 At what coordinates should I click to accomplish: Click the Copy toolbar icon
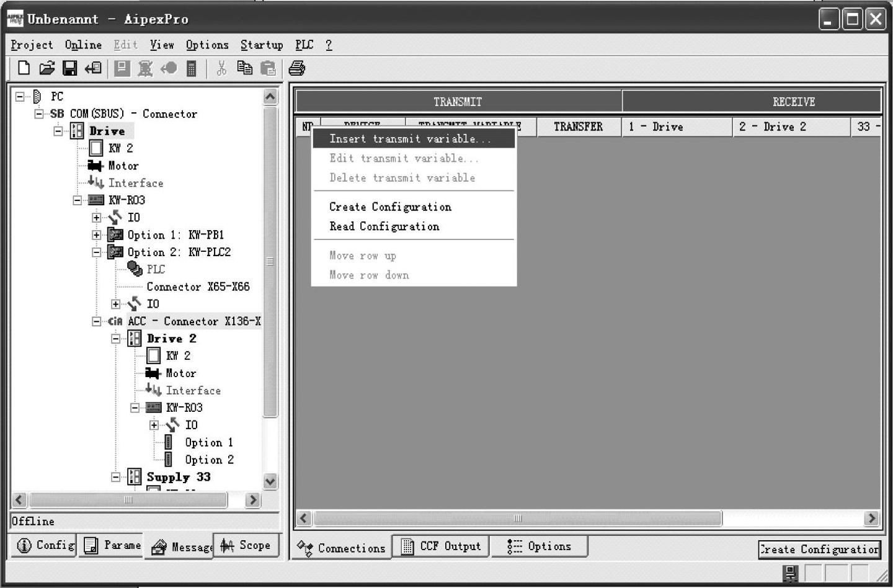(x=245, y=68)
